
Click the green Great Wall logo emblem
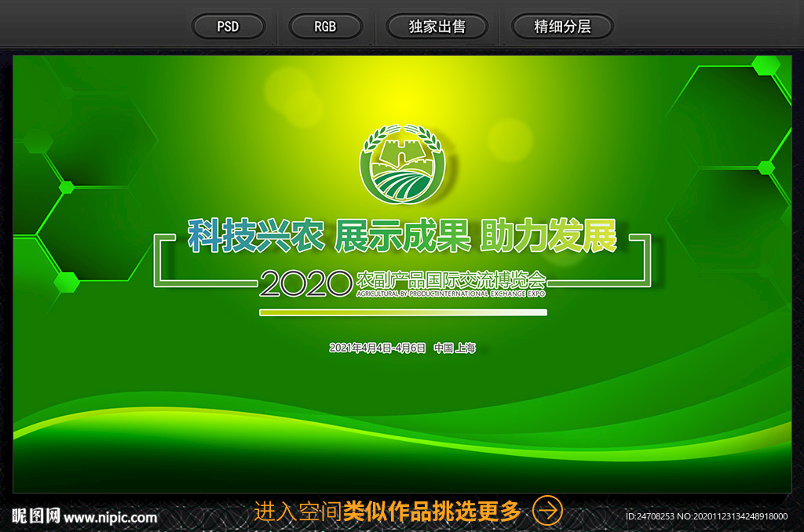pyautogui.click(x=402, y=163)
